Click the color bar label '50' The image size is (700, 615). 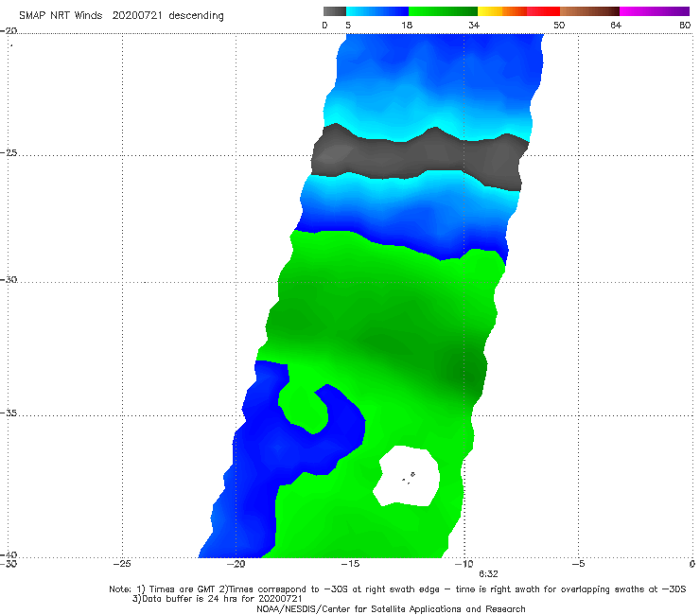(559, 26)
